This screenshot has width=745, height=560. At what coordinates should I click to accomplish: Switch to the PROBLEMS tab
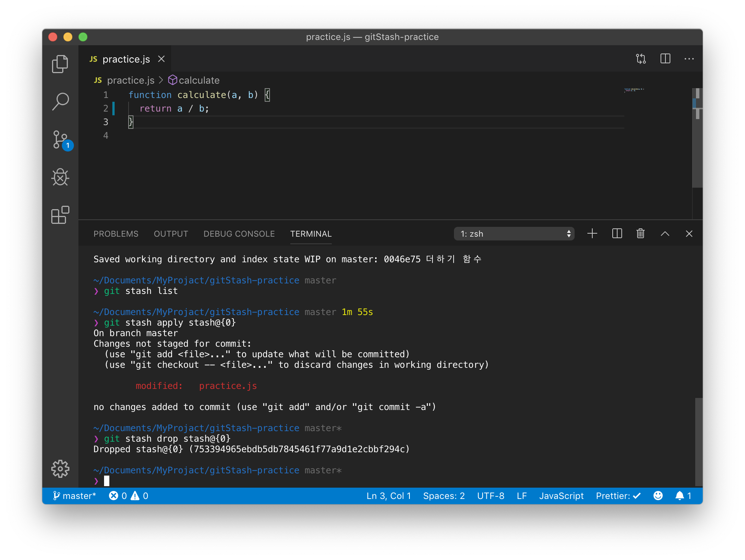[116, 234]
